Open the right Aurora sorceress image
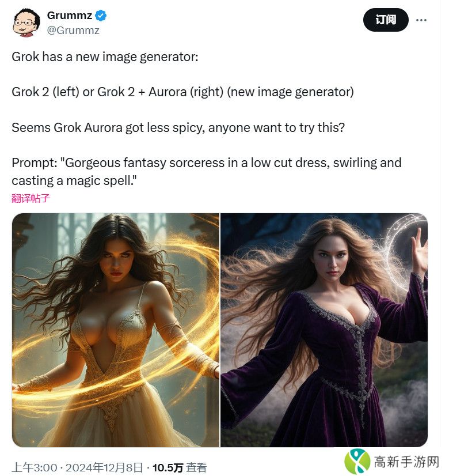 (324, 330)
